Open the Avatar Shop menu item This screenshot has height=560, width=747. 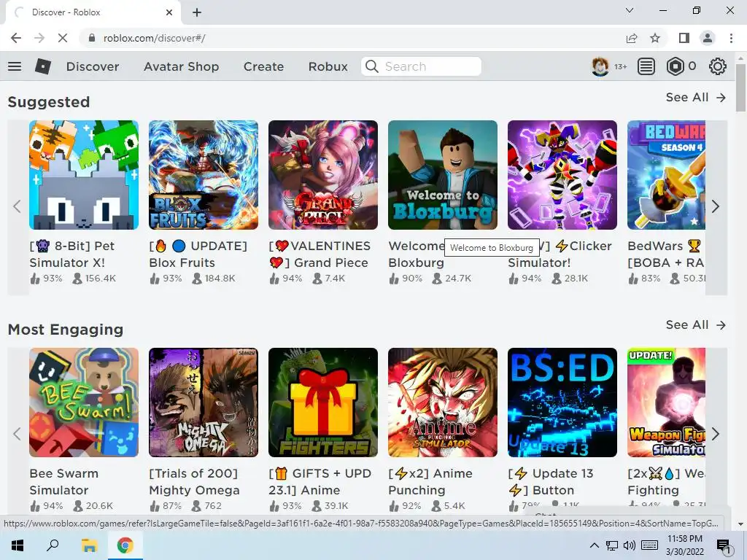click(x=182, y=66)
